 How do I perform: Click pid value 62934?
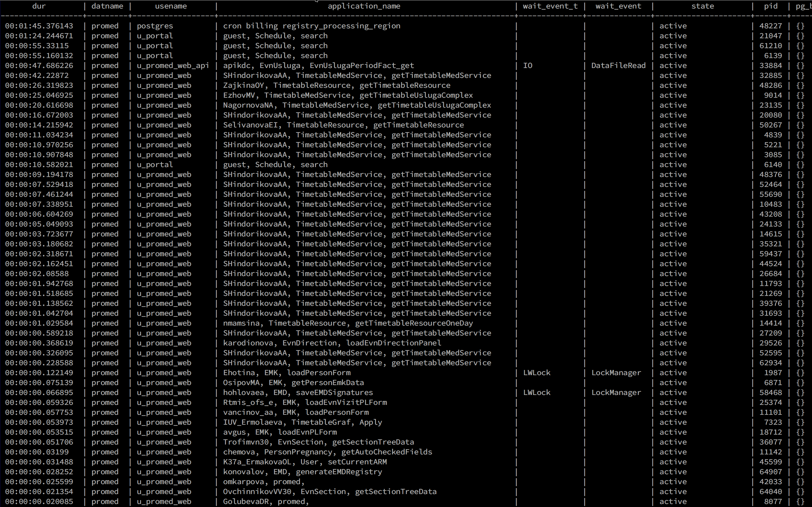pos(771,363)
